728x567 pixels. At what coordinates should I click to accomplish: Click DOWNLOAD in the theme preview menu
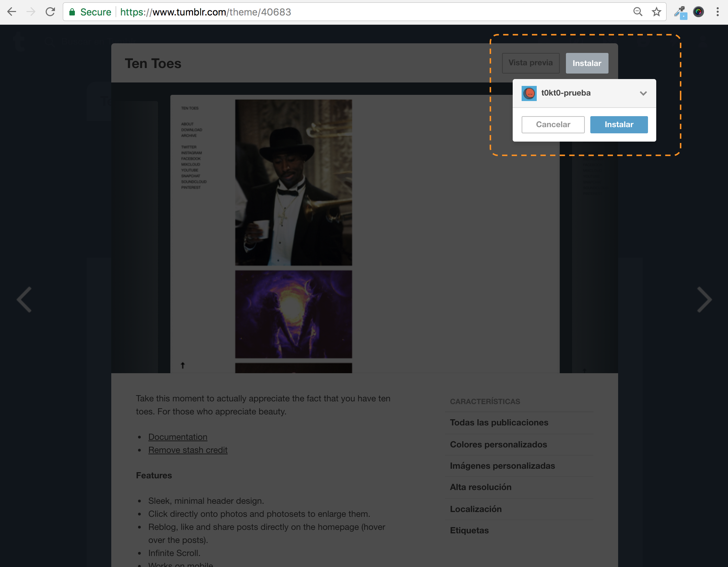[192, 130]
